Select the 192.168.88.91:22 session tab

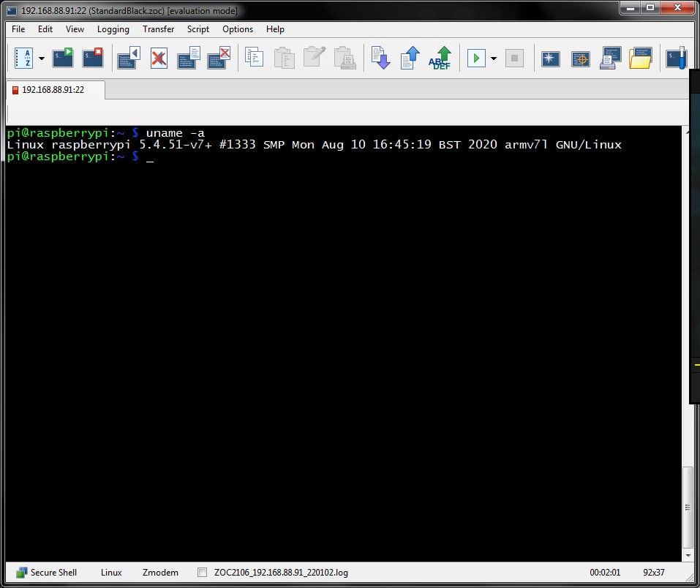point(56,90)
